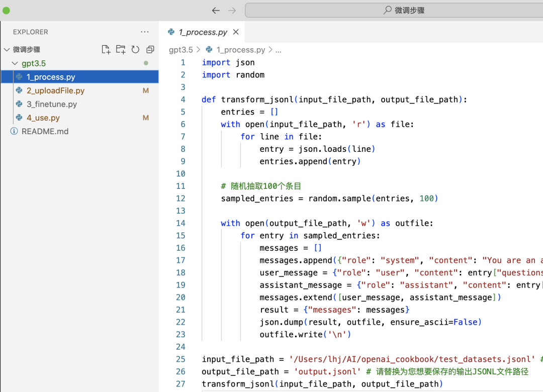Click the New Folder icon in Explorer

[121, 50]
